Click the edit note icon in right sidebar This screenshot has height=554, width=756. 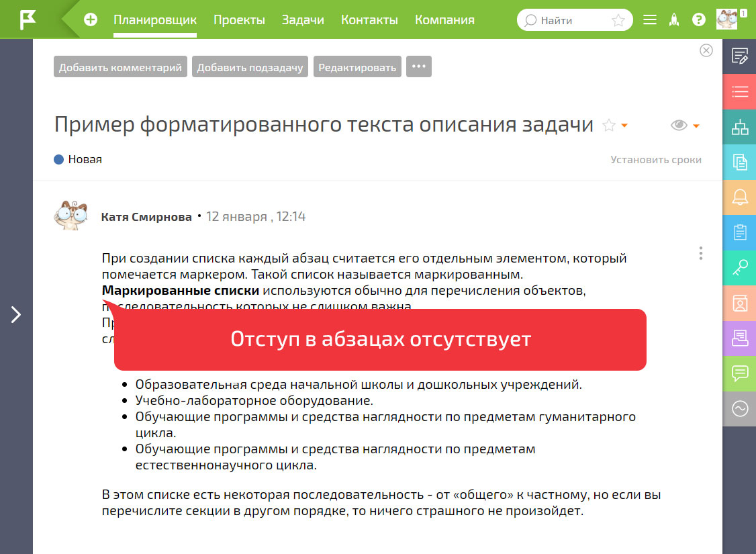740,56
